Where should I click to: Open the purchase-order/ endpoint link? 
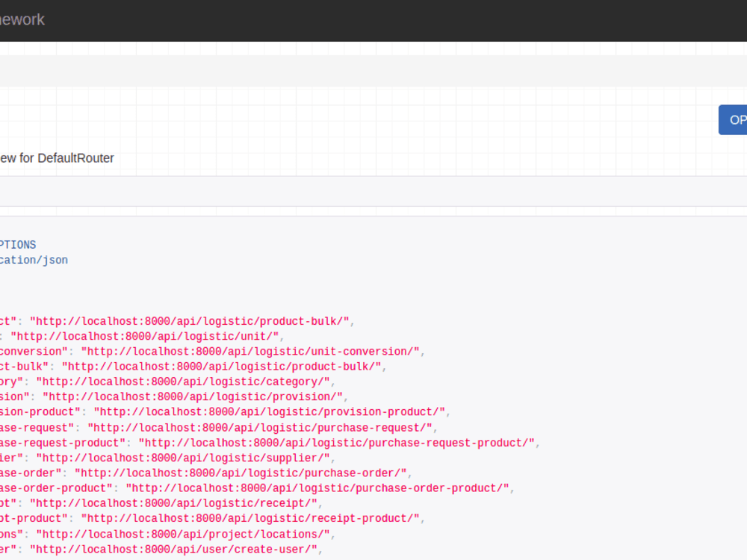tap(241, 473)
